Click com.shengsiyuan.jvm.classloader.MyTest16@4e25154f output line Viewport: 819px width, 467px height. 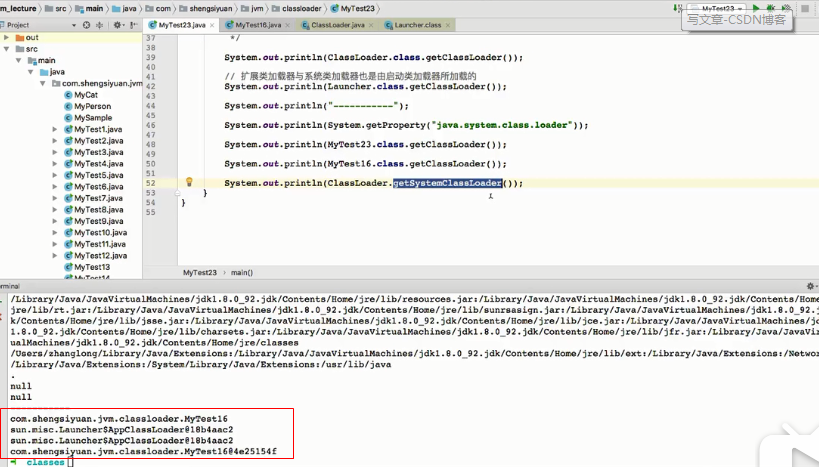pyautogui.click(x=144, y=451)
